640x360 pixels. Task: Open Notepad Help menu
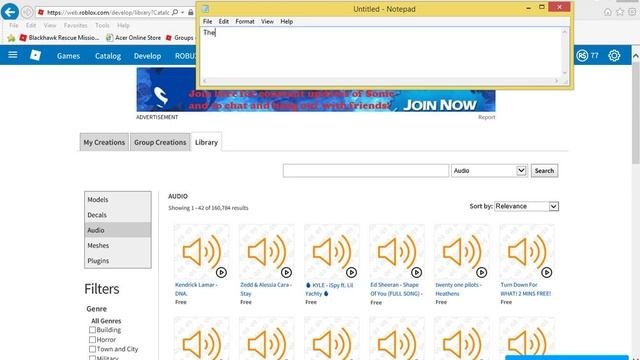pos(287,22)
